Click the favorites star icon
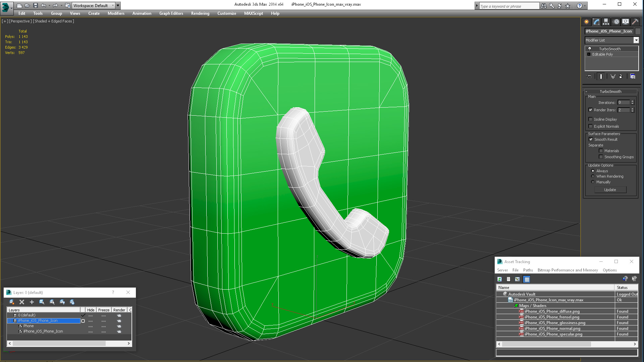 point(568,6)
